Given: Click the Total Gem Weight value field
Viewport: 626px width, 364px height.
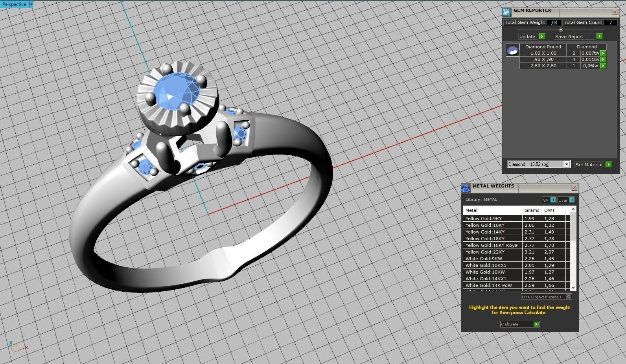Looking at the screenshot, I should pos(554,22).
